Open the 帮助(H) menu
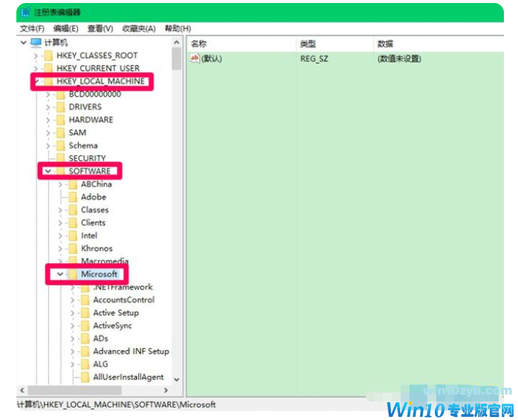 click(x=178, y=29)
